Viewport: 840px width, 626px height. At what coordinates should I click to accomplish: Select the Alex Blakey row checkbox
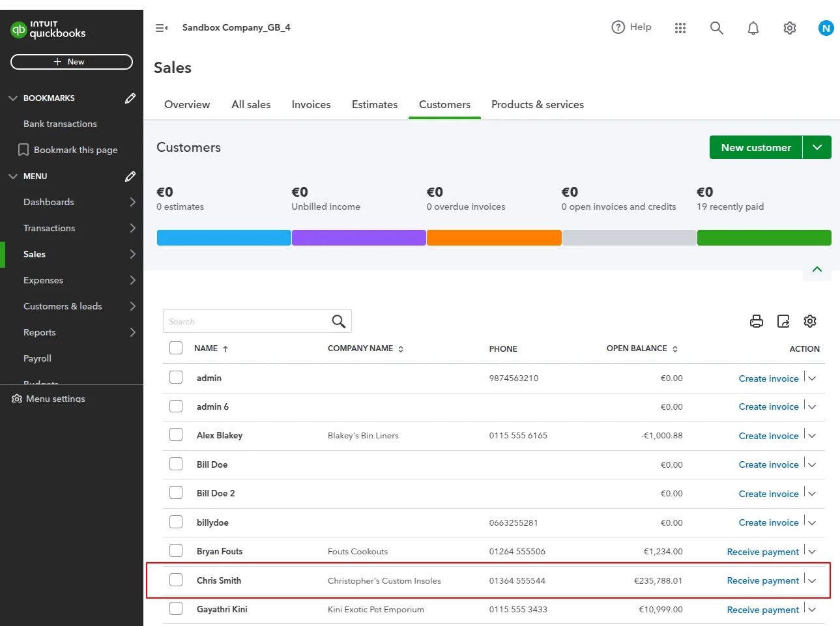(x=176, y=434)
